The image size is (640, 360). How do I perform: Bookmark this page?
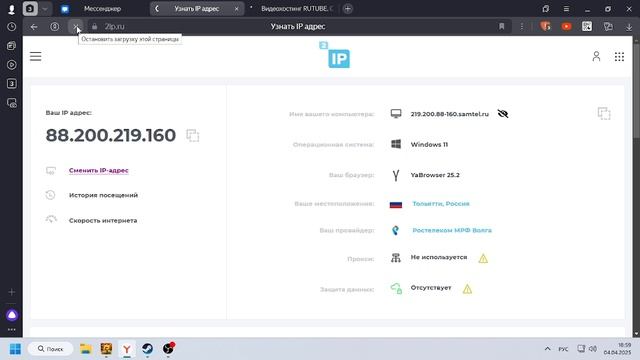point(502,27)
